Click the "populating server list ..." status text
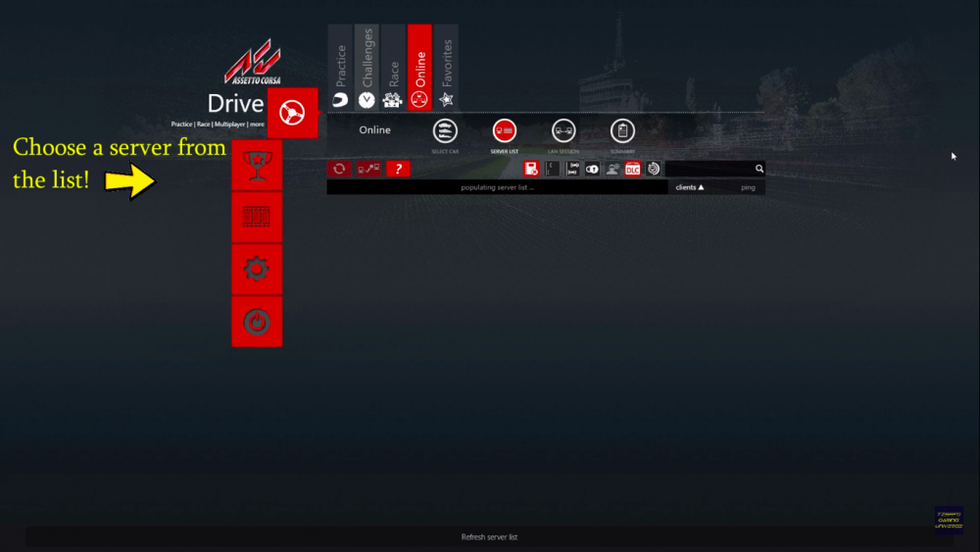The image size is (980, 552). point(498,187)
